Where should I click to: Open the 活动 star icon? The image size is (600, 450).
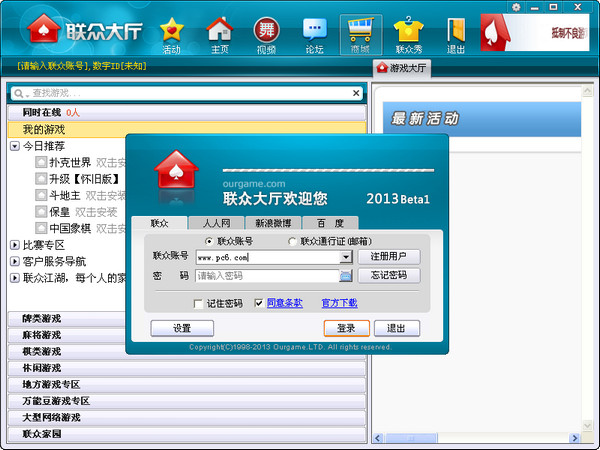click(x=171, y=35)
